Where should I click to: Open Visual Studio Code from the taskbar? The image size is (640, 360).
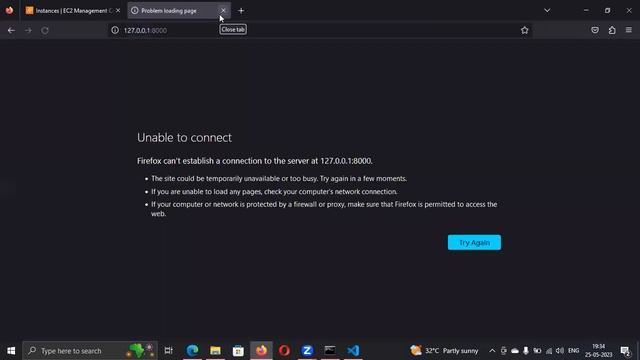click(x=353, y=351)
